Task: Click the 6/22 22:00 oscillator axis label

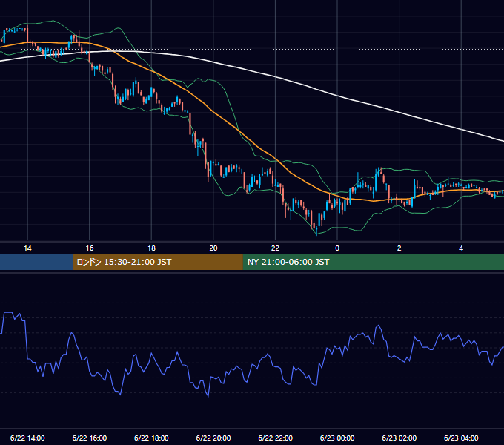Action: click(276, 438)
